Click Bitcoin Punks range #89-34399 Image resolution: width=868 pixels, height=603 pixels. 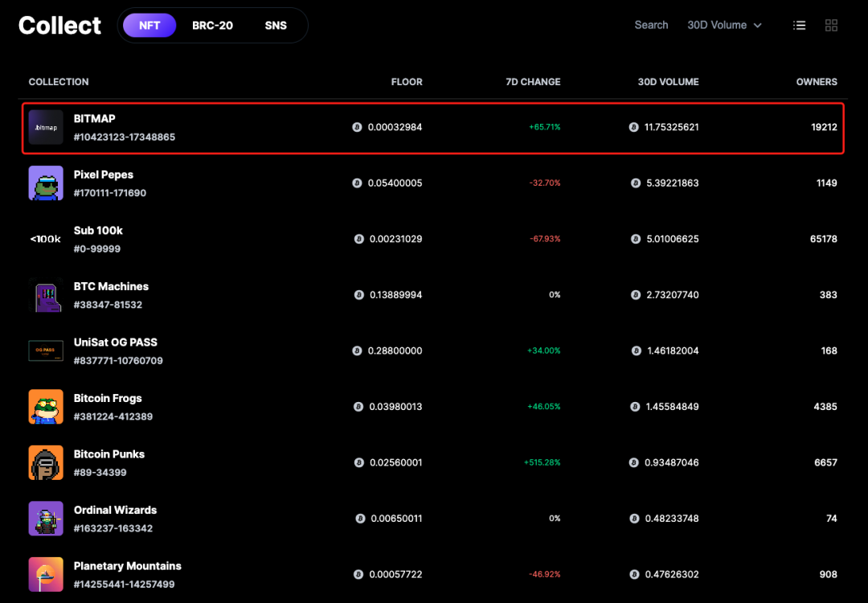[100, 473]
